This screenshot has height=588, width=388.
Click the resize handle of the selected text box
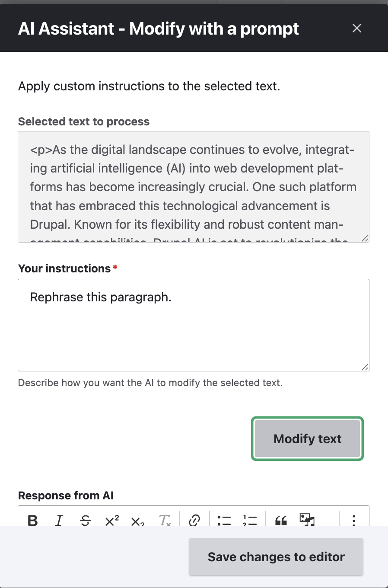[x=366, y=239]
